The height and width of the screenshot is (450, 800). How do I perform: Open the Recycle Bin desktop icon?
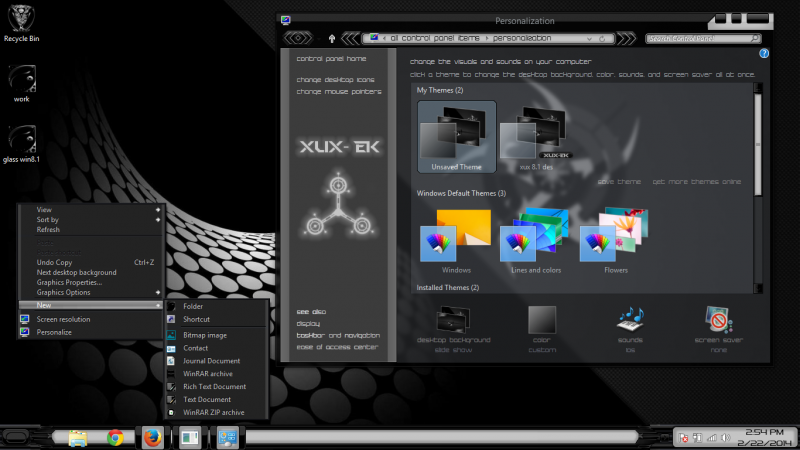coord(21,23)
